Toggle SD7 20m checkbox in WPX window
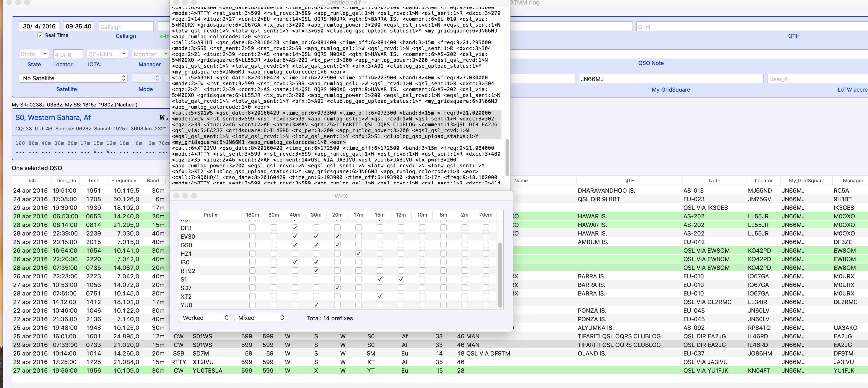The image size is (868, 388). point(337,288)
